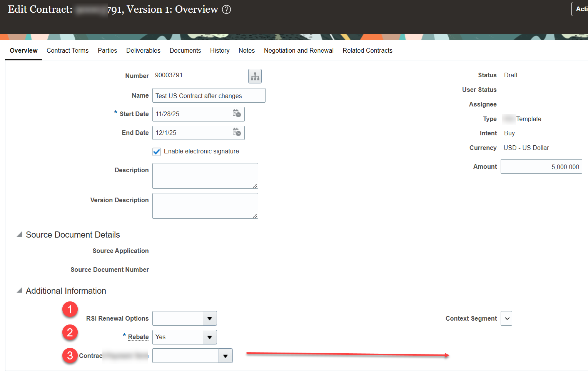Click into the Version Description text area
588x371 pixels.
205,206
